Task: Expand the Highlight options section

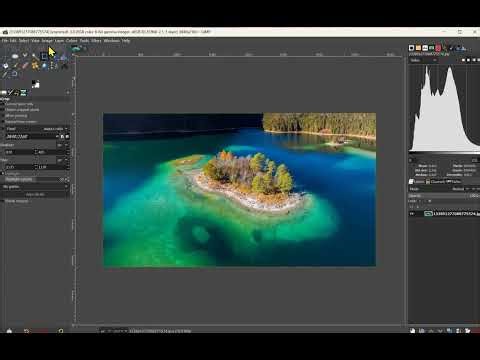Action: coord(3,173)
